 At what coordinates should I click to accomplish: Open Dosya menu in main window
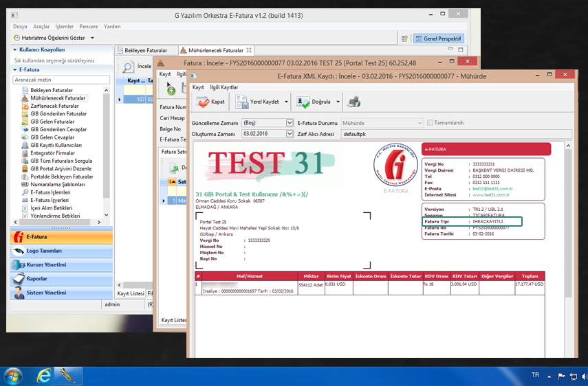pyautogui.click(x=20, y=26)
